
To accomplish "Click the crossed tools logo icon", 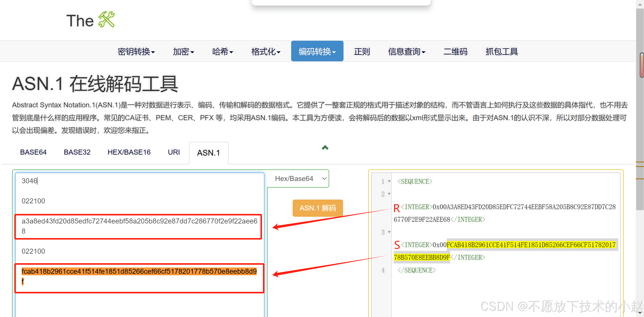I will point(106,20).
